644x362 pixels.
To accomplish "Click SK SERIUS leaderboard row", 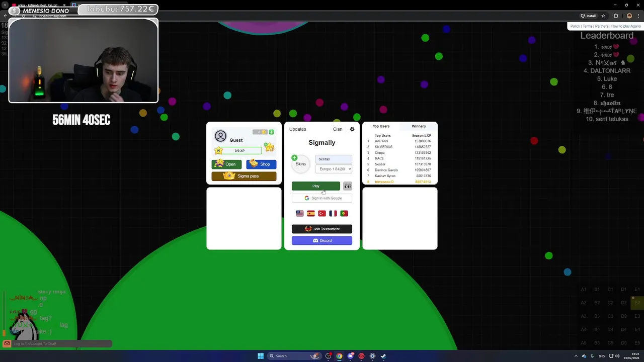I will pyautogui.click(x=399, y=147).
